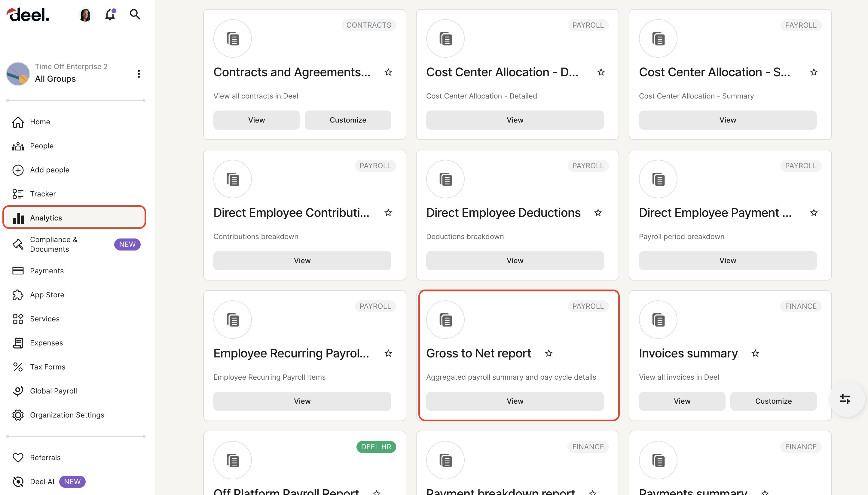Open Organization Settings
The width and height of the screenshot is (868, 495).
click(x=67, y=415)
